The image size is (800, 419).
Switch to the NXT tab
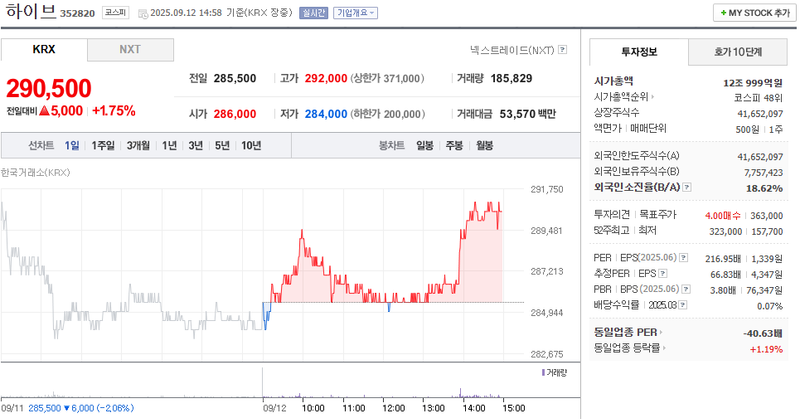click(x=130, y=50)
